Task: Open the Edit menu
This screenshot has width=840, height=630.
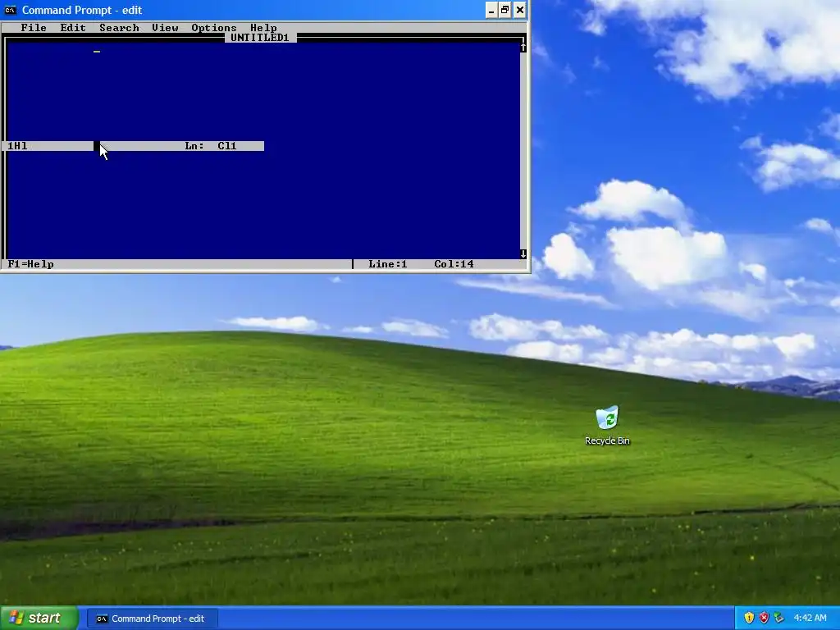Action: pos(73,28)
